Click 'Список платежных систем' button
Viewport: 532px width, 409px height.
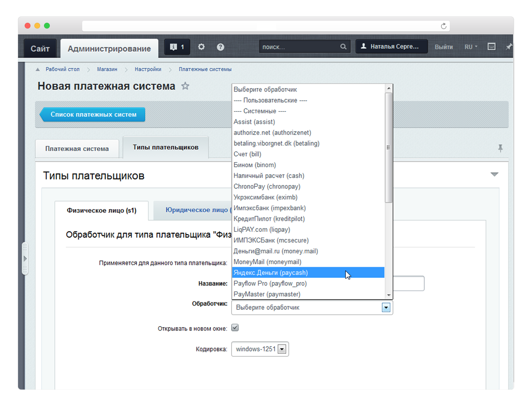click(x=93, y=115)
